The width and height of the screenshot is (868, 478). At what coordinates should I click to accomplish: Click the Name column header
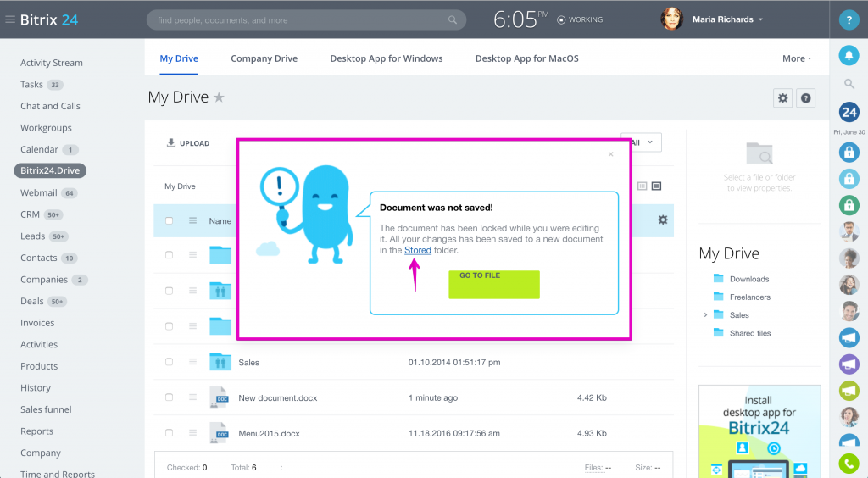[x=220, y=220]
